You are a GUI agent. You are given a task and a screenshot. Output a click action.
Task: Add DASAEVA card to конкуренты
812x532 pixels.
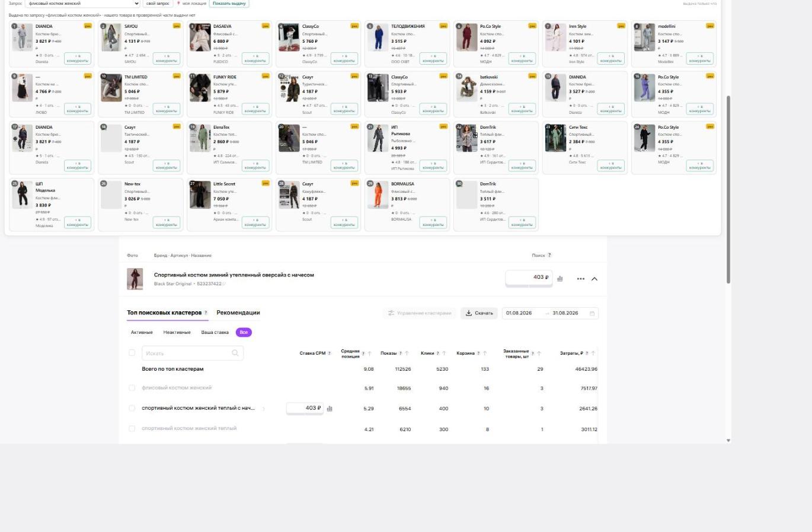coord(255,58)
